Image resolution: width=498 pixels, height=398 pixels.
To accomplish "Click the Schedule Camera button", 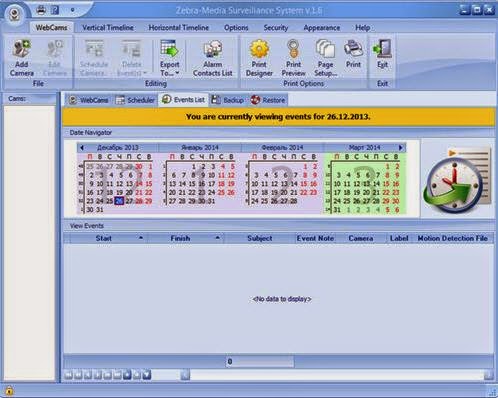I will tap(94, 58).
